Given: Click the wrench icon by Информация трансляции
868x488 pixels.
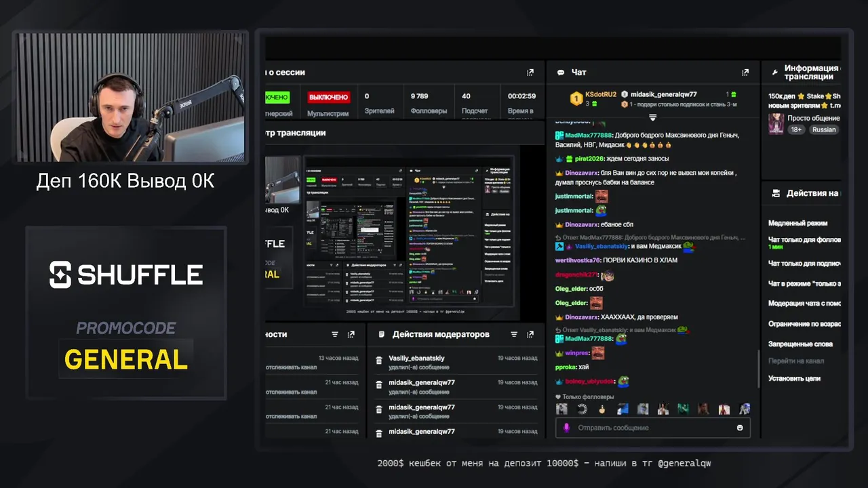Looking at the screenshot, I should coord(775,72).
